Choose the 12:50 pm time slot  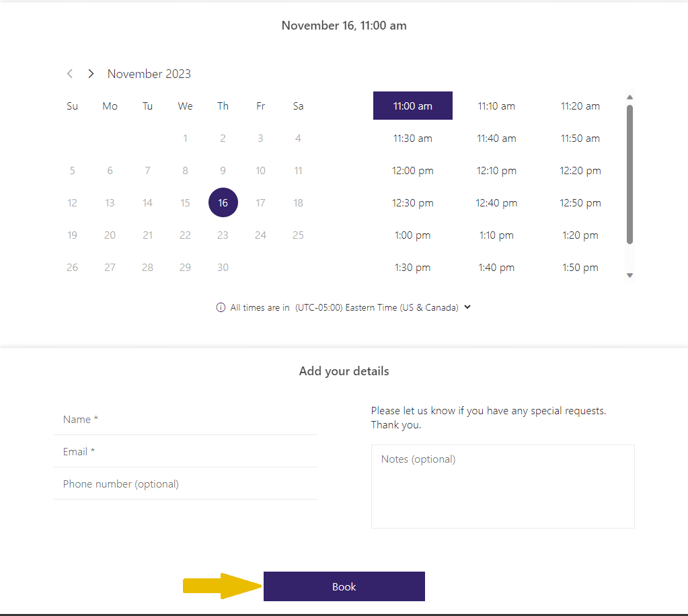(580, 202)
